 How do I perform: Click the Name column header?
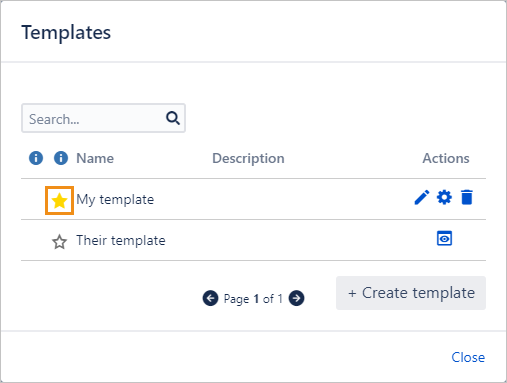click(95, 158)
